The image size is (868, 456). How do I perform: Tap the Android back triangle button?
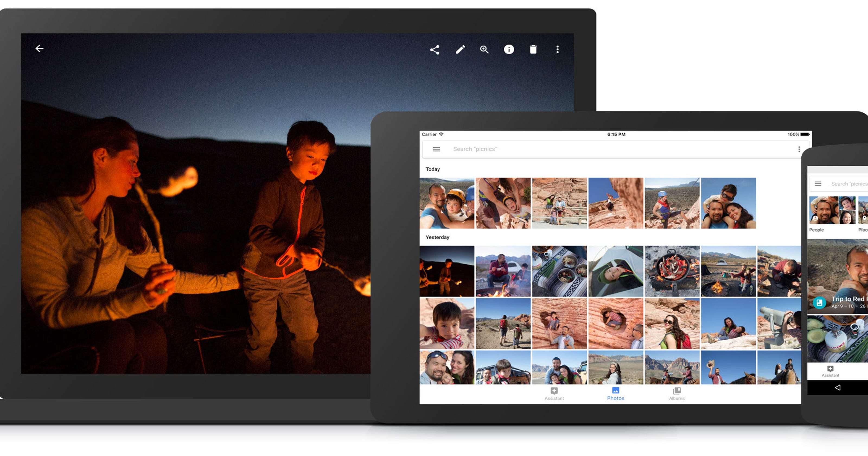click(x=838, y=388)
